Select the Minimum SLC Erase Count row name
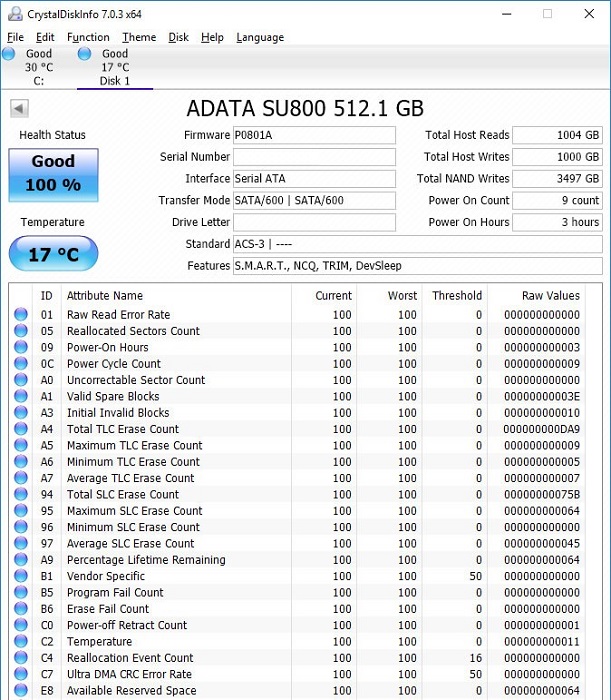This screenshot has height=700, width=611. pyautogui.click(x=133, y=527)
